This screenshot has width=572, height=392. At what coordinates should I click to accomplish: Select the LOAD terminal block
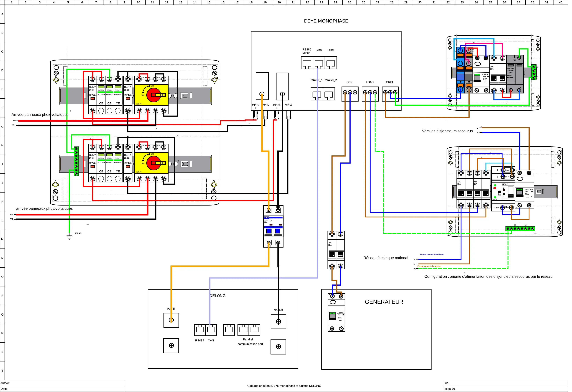coord(370,94)
